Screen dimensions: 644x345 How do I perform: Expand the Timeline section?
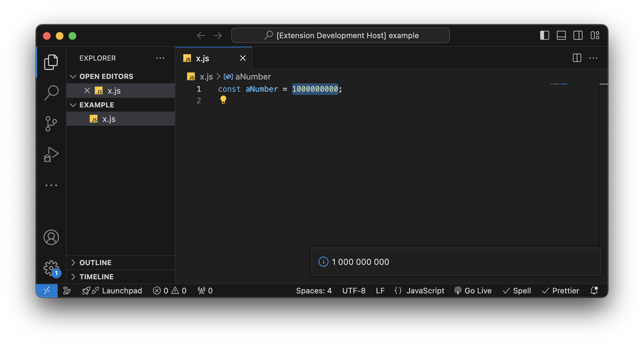[121, 277]
